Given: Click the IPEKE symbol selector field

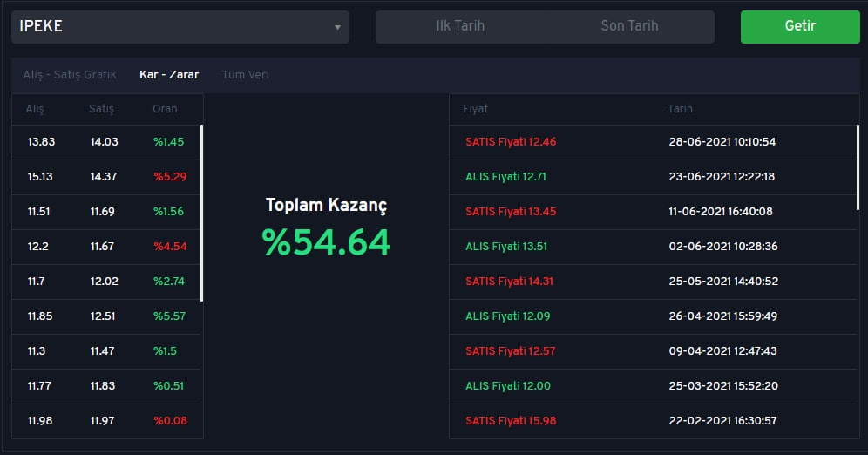Looking at the screenshot, I should [x=180, y=26].
